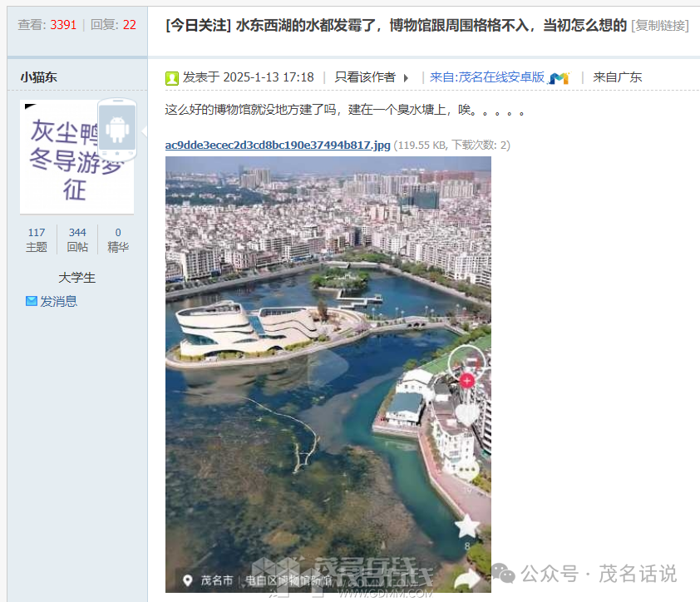Click the green poster icon before 发表于
The width and height of the screenshot is (700, 602).
click(172, 78)
